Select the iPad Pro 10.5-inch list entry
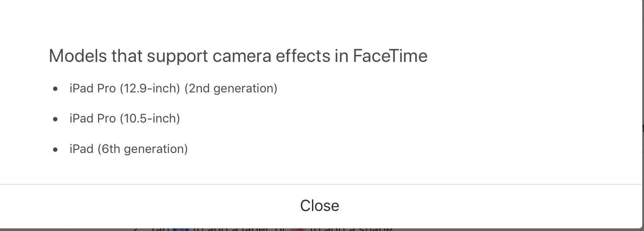Image resolution: width=644 pixels, height=231 pixels. tap(124, 119)
